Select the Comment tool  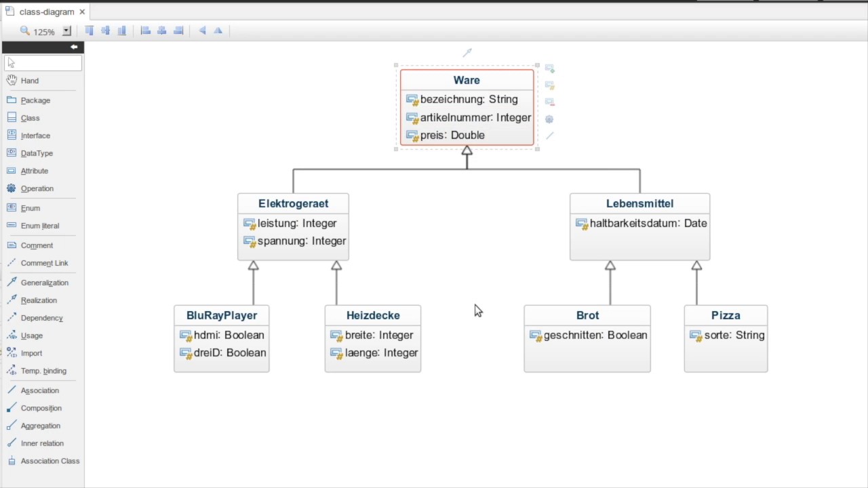30,245
